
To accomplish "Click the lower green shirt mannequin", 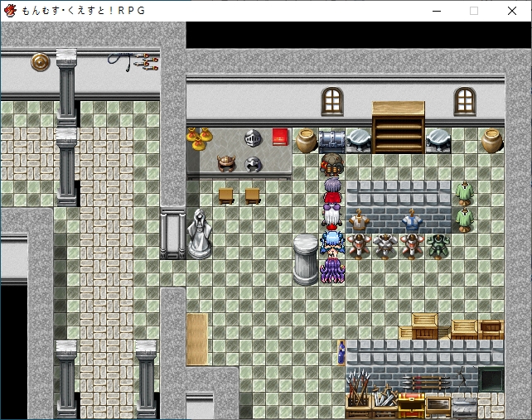I will point(465,220).
